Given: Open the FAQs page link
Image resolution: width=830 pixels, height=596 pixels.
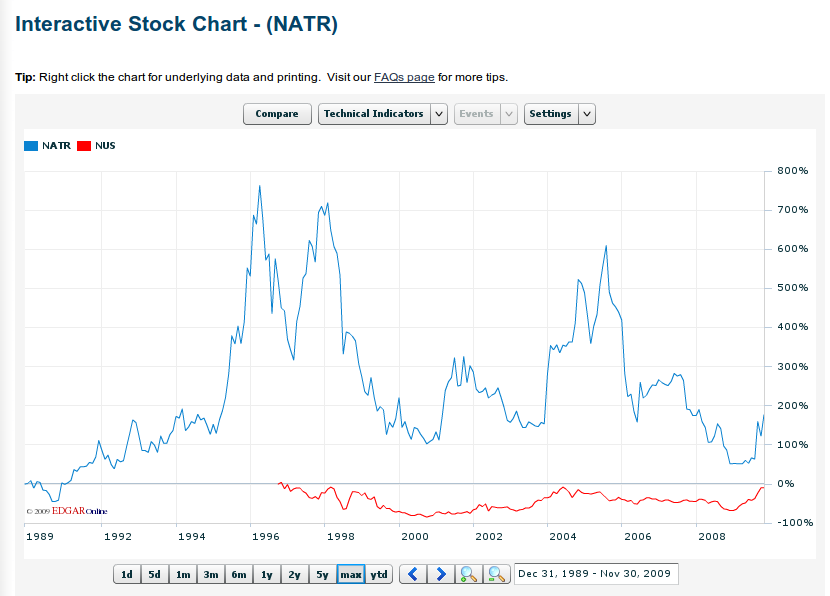Looking at the screenshot, I should coord(404,77).
